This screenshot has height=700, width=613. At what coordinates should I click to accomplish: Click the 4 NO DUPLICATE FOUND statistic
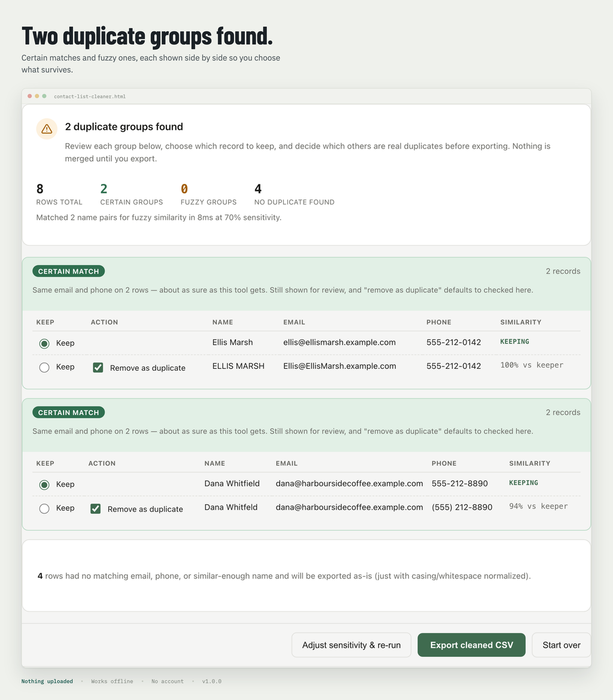click(295, 194)
